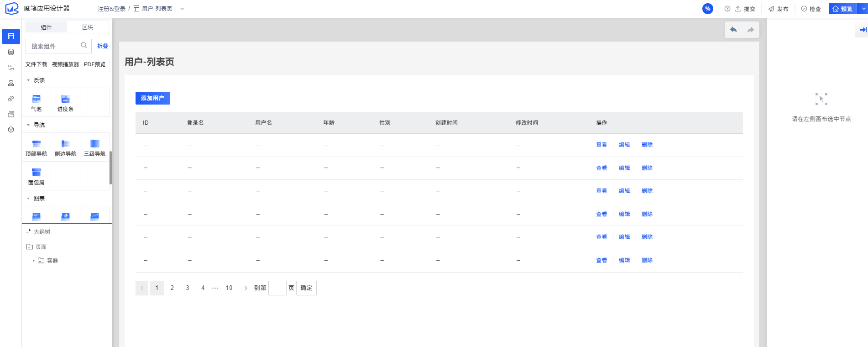
Task: Open the pages stack sidebar icon
Action: 11,114
